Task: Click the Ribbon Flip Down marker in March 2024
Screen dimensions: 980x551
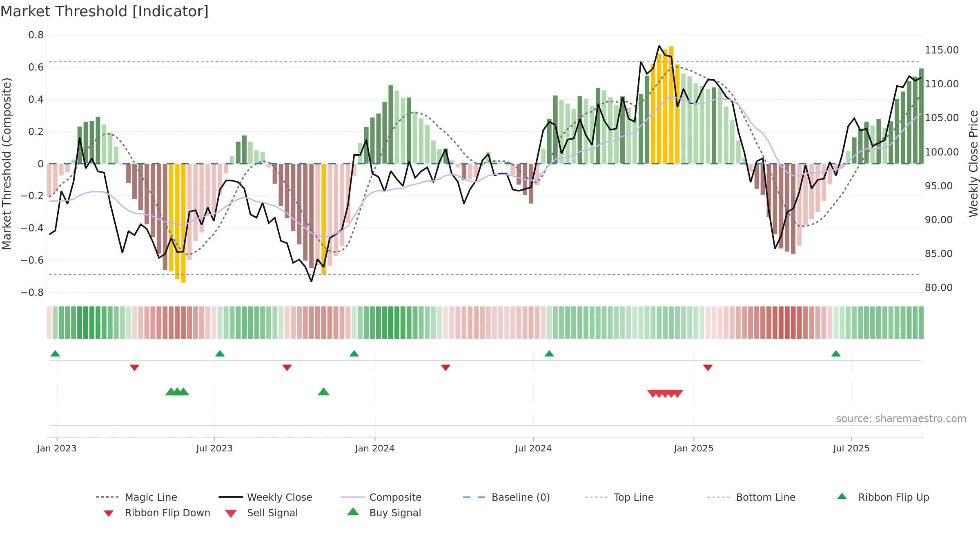Action: pos(445,368)
